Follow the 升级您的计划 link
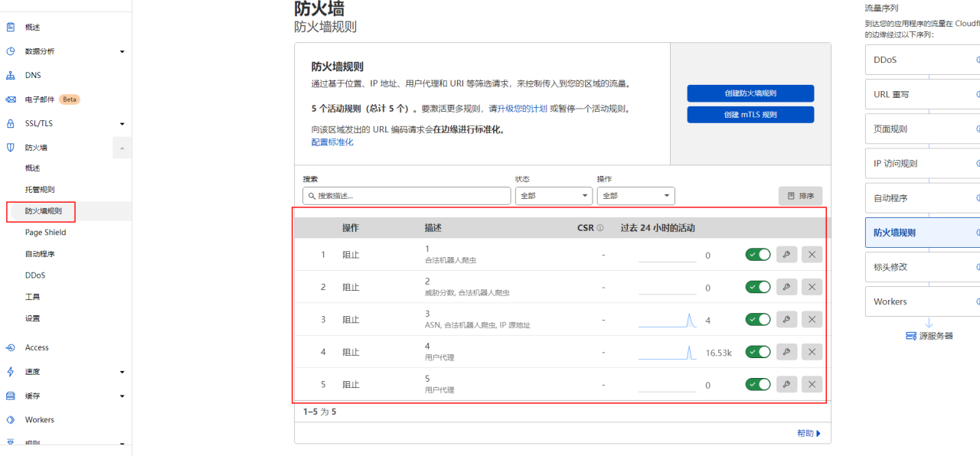Screen dimensions: 980x456 pyautogui.click(x=522, y=109)
